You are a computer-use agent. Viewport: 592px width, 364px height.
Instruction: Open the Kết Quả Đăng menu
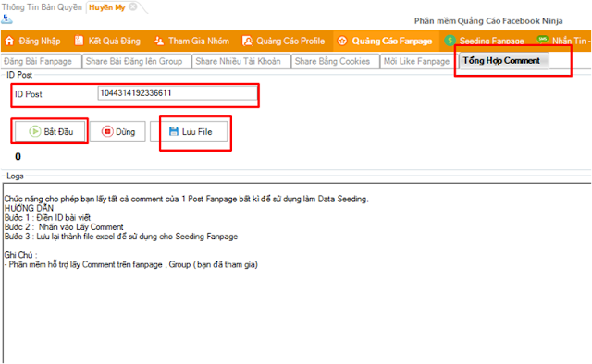[107, 41]
